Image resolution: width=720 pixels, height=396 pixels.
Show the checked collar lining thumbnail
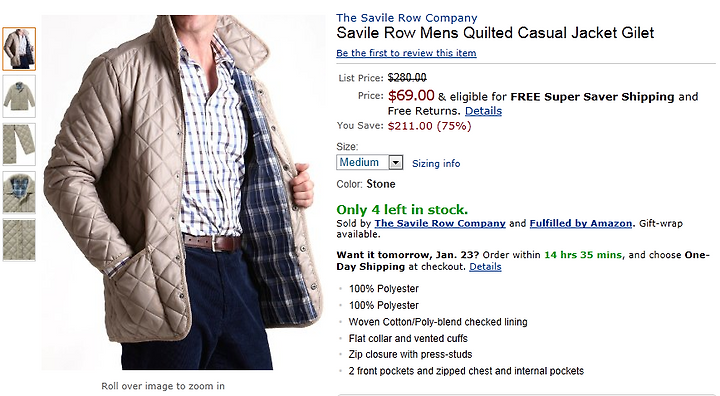[x=19, y=192]
